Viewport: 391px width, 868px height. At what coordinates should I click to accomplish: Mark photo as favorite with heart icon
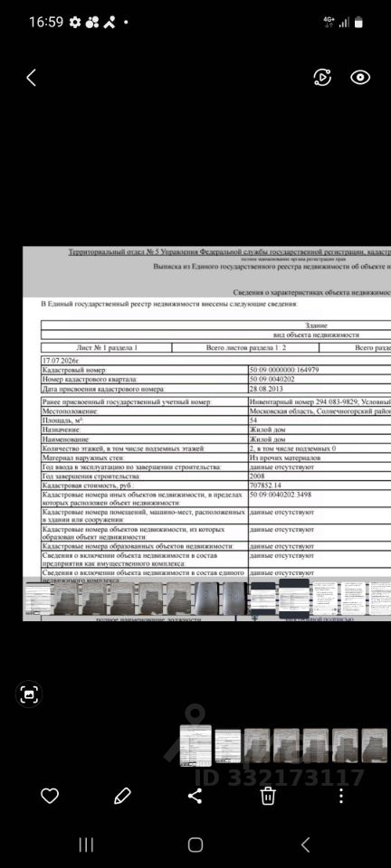point(50,796)
